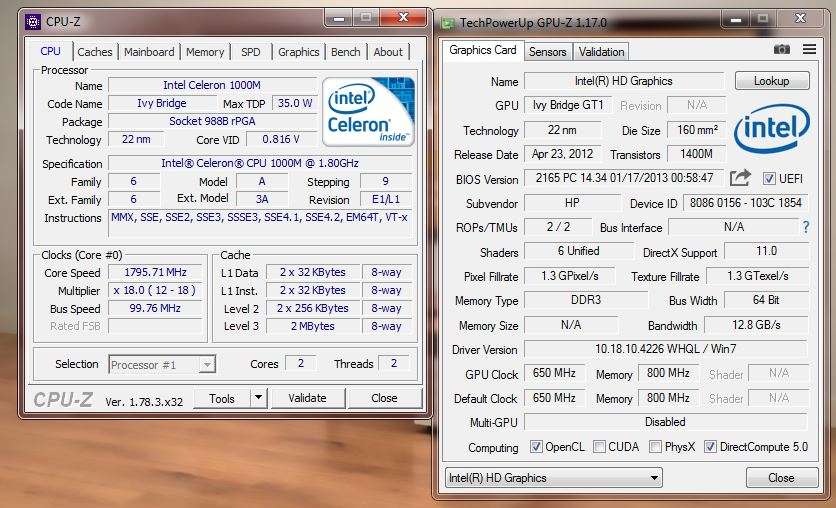This screenshot has height=508, width=836.
Task: Click the Multi-GPU Disabled field
Action: [x=665, y=422]
